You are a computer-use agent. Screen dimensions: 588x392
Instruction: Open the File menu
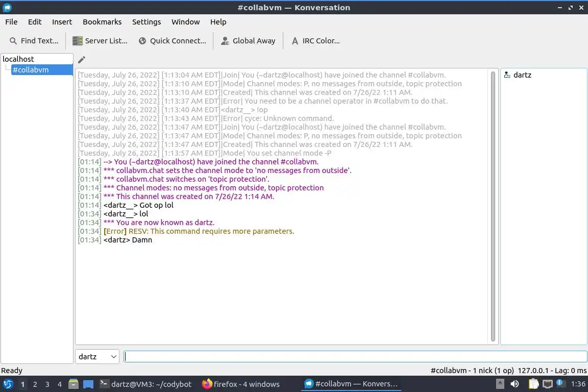[11, 22]
